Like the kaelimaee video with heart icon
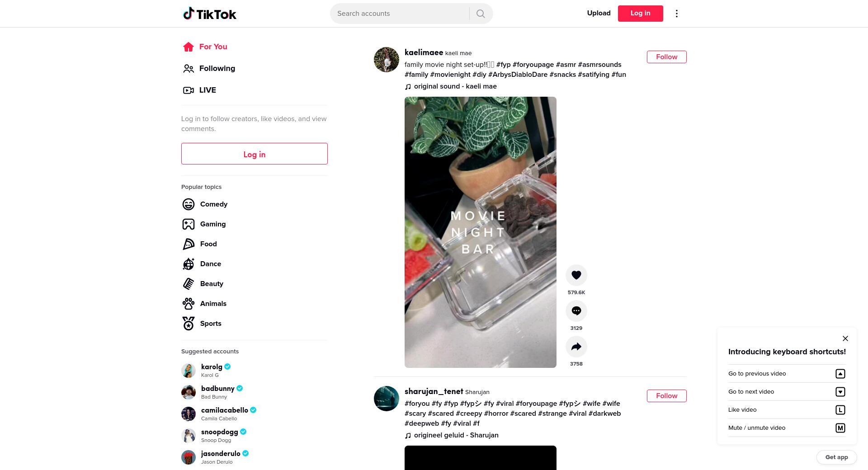Image resolution: width=868 pixels, height=470 pixels. pos(576,275)
